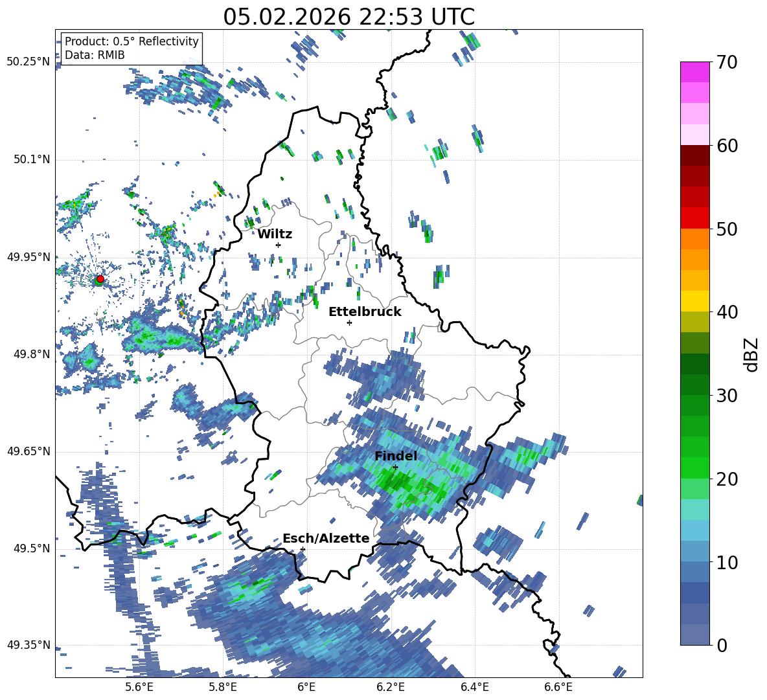The image size is (767, 700).
Task: Click the Esch/Alzette location cross marker
Action: click(x=303, y=549)
